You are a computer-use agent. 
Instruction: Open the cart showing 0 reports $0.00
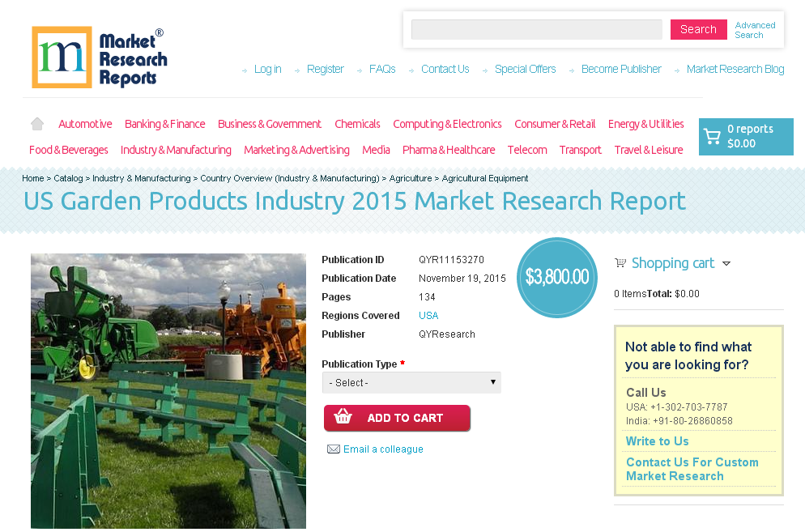coord(745,137)
